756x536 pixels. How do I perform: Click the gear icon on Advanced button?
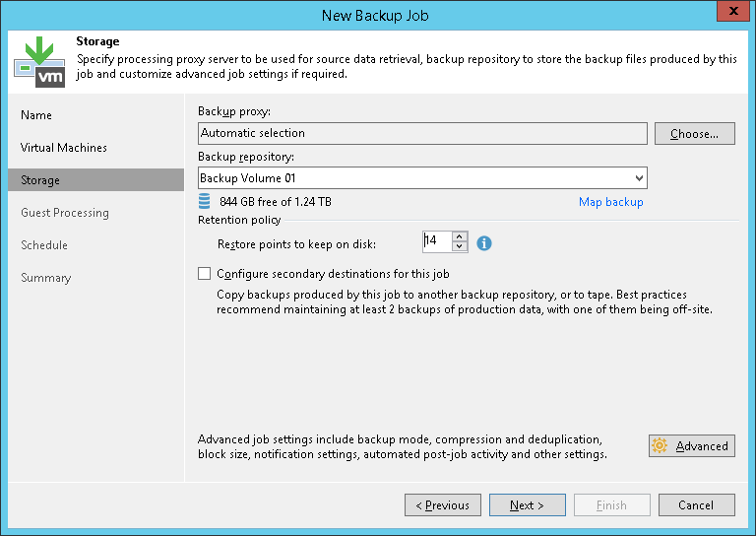(x=660, y=445)
